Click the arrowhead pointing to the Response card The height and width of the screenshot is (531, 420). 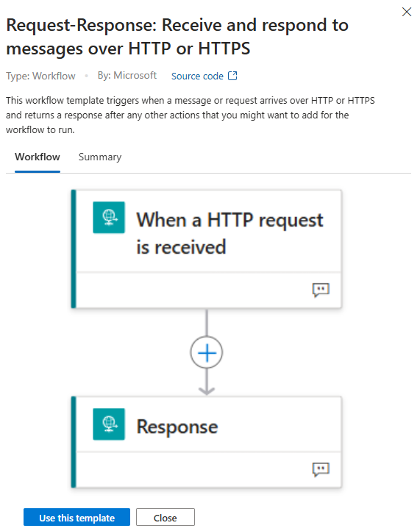pyautogui.click(x=206, y=391)
